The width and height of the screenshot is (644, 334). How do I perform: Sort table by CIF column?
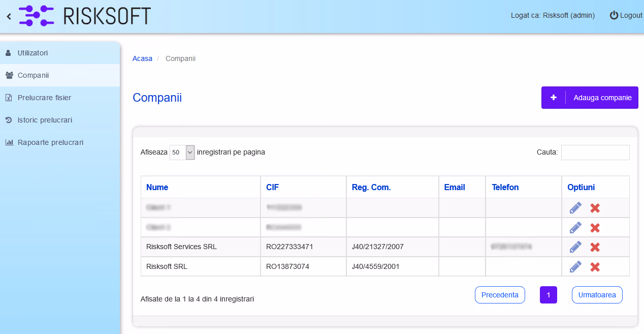303,187
